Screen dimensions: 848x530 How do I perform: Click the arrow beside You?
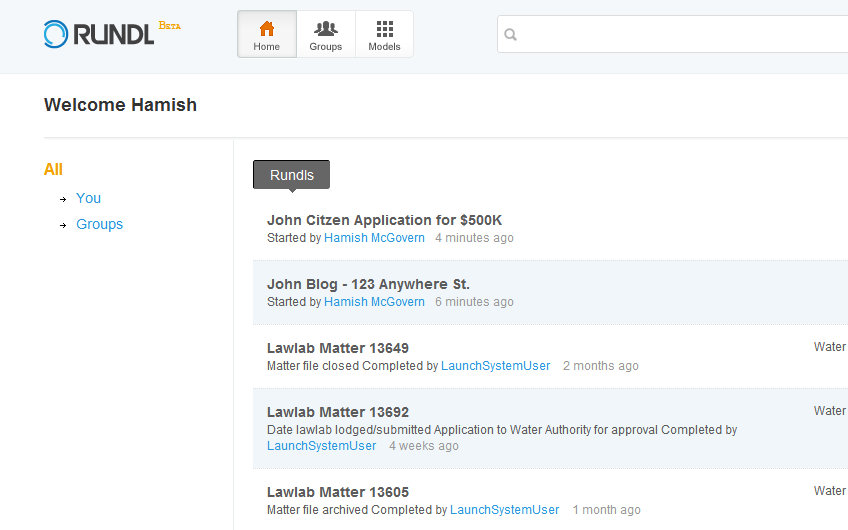tap(63, 199)
